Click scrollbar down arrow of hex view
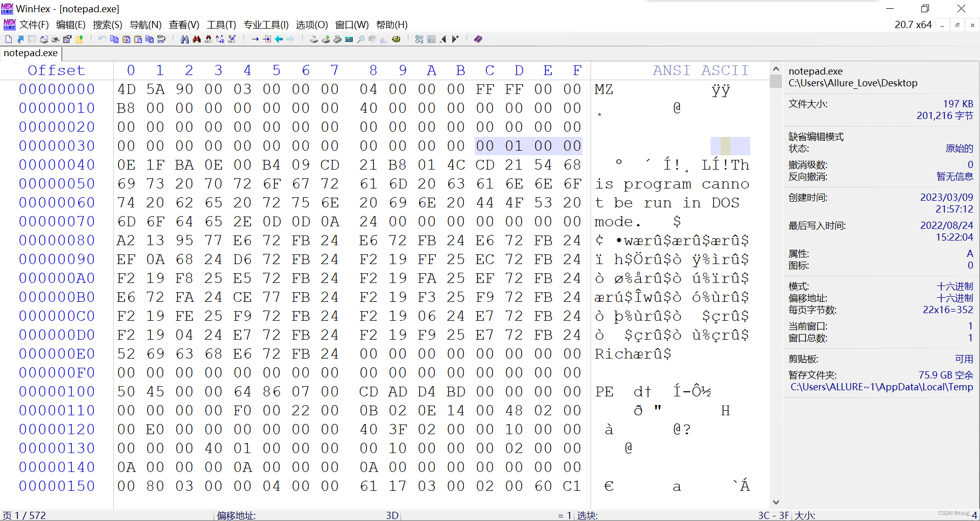 776,502
